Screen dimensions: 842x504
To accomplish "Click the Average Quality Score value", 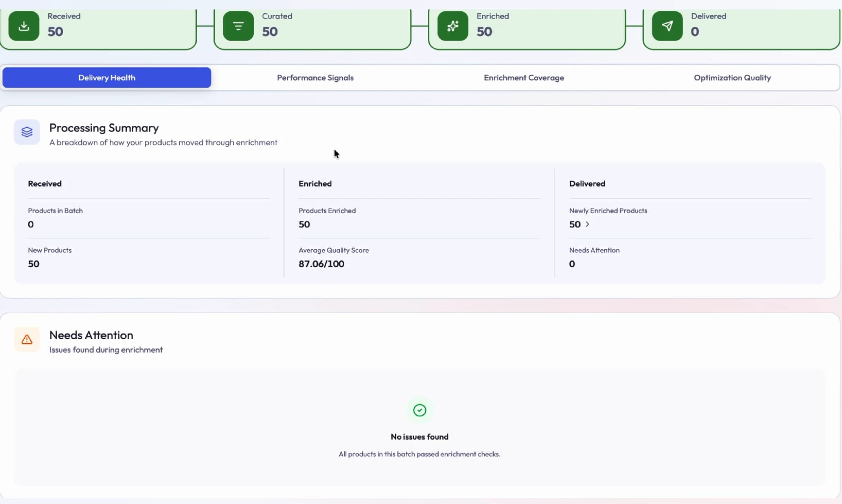I will (321, 264).
